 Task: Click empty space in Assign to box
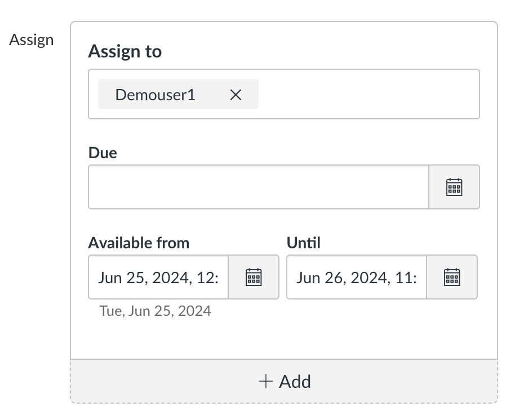[366, 95]
